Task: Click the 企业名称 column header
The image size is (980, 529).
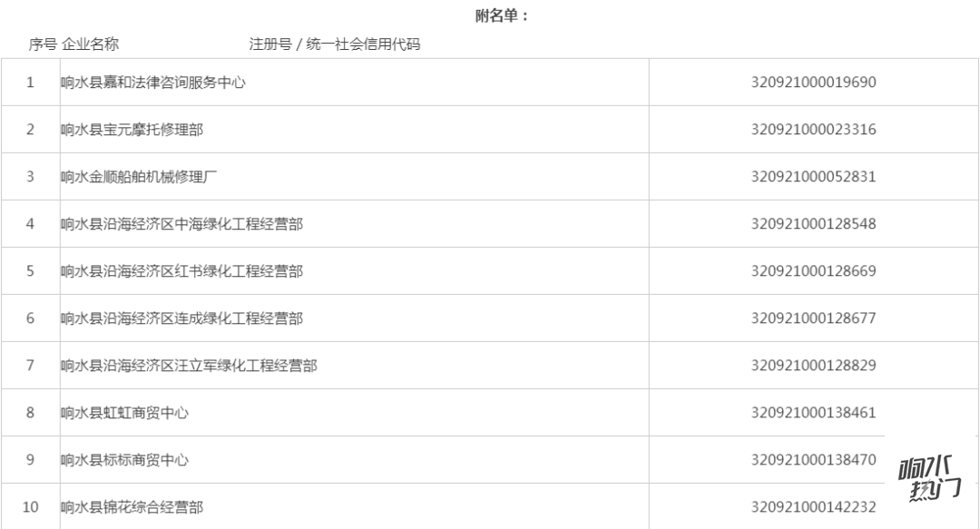Action: (x=91, y=44)
